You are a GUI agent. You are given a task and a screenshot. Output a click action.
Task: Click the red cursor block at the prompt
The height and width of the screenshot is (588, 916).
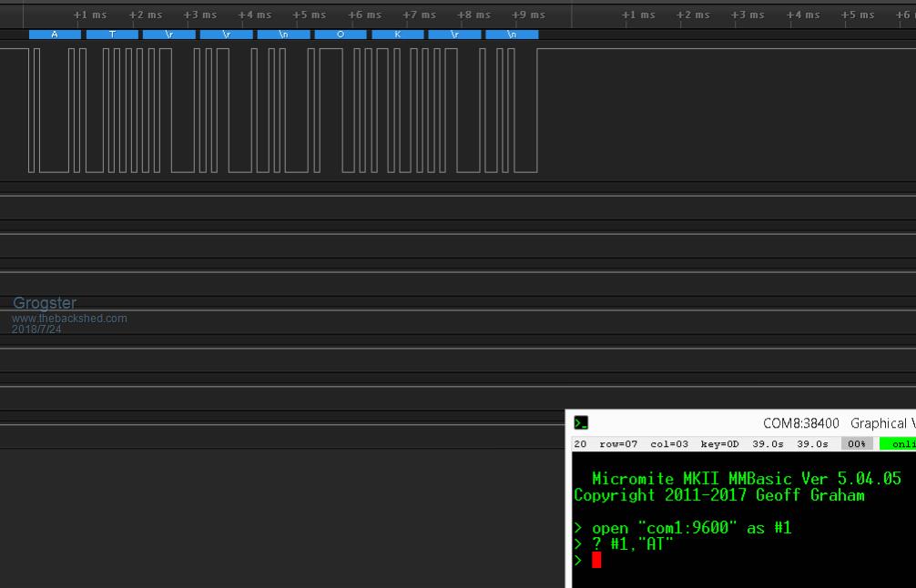(596, 560)
